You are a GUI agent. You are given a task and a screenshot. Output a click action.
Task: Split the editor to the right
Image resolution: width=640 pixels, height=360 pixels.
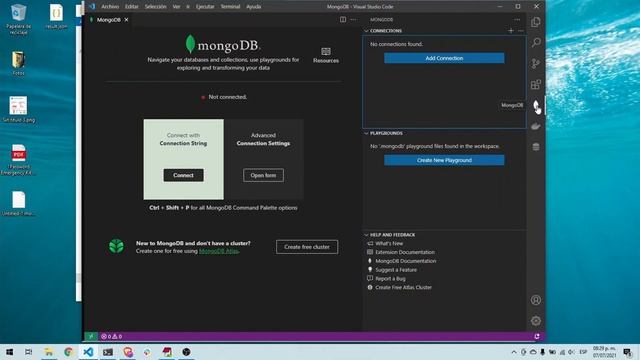click(x=343, y=20)
